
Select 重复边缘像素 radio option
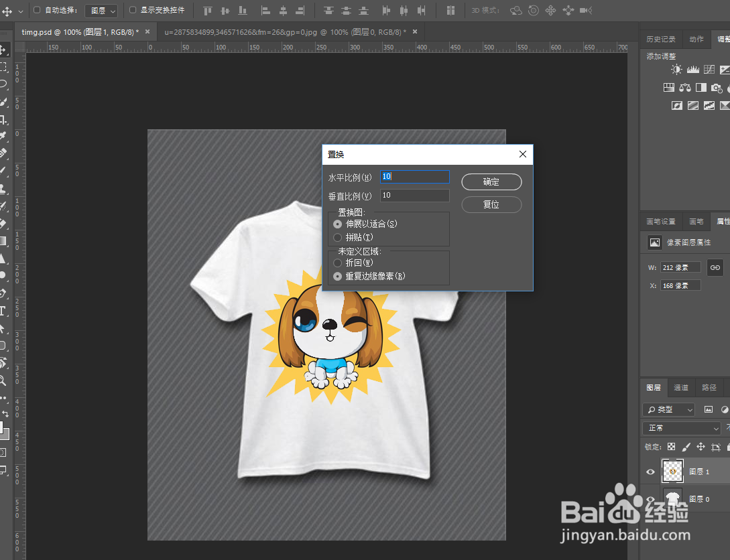(x=338, y=276)
